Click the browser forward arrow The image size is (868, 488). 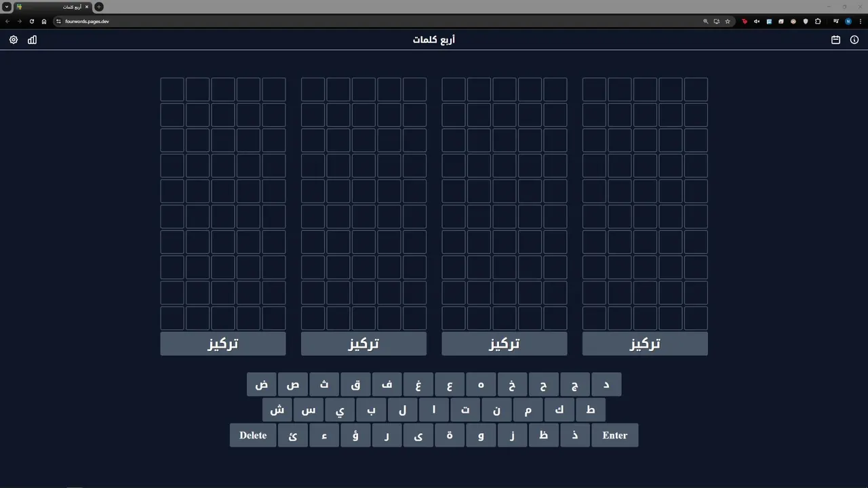click(19, 21)
